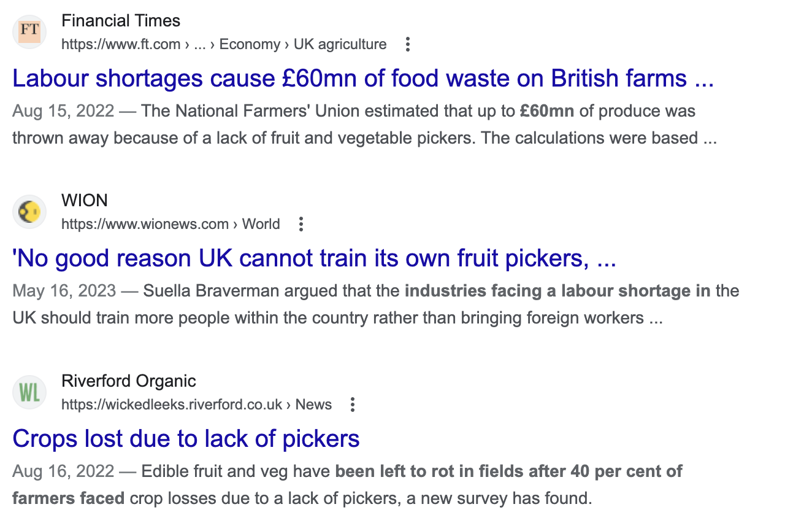Open the three-dot menu beside the wickedleeks URL

pos(352,405)
